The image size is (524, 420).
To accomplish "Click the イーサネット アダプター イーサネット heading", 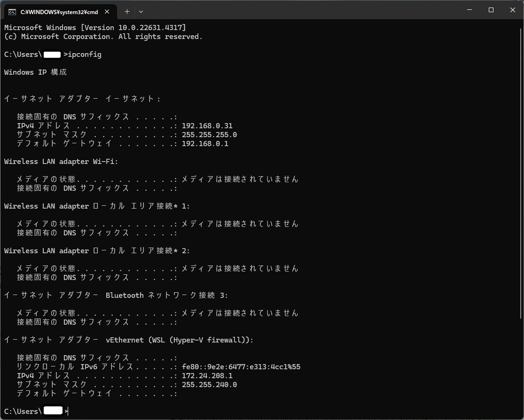I will (x=82, y=99).
